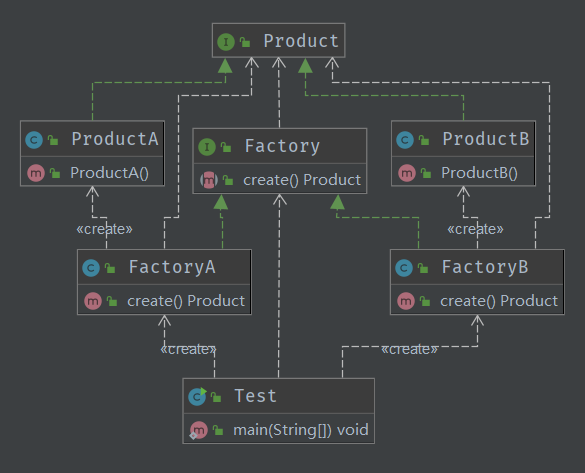Select the FactoryA class title
The width and height of the screenshot is (585, 473).
click(172, 267)
